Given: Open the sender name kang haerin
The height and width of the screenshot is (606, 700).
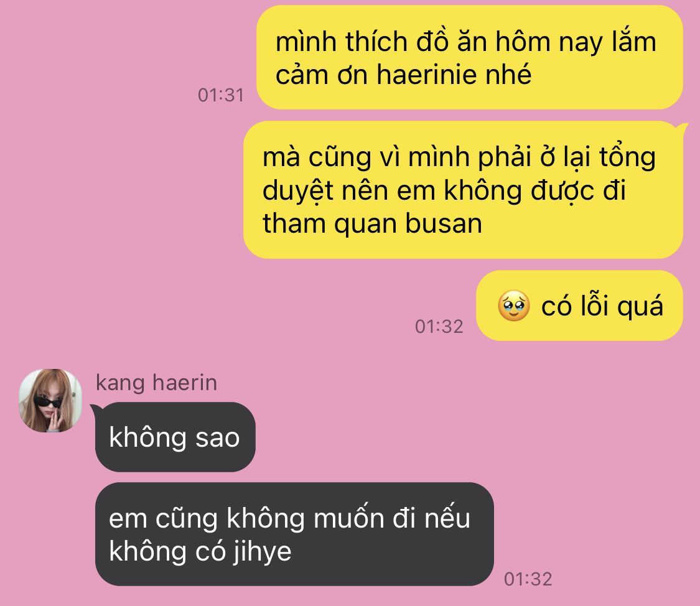Looking at the screenshot, I should 156,383.
